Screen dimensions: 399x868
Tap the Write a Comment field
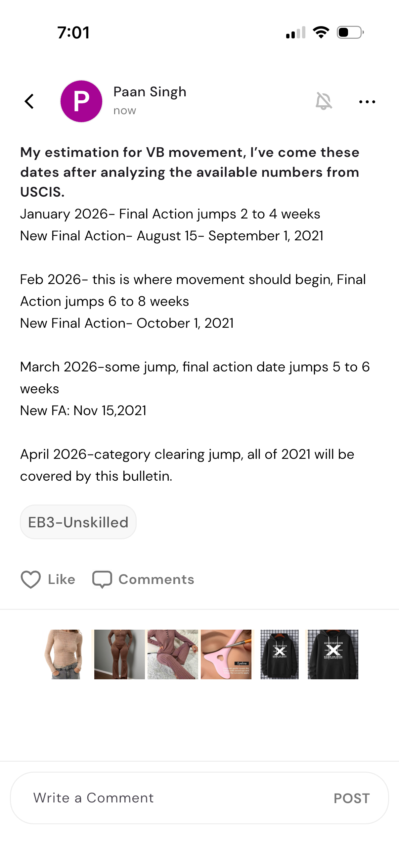pos(168,798)
